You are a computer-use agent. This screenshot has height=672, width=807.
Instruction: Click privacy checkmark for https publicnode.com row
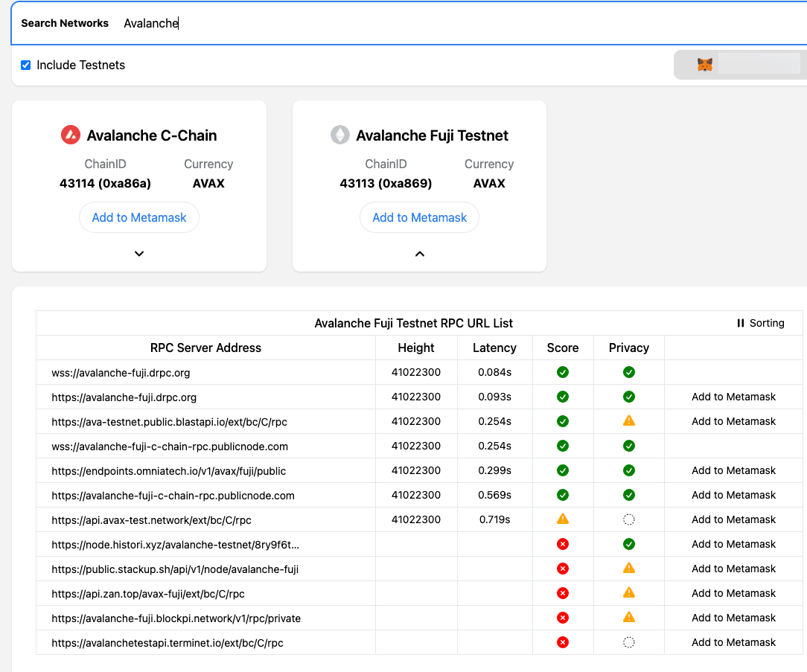click(628, 495)
